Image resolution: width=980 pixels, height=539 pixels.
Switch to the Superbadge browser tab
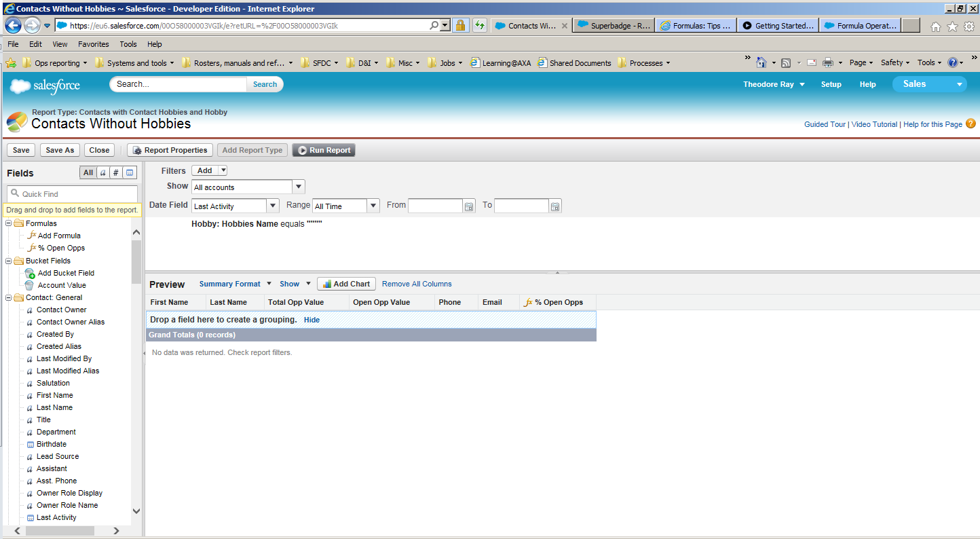tap(614, 26)
